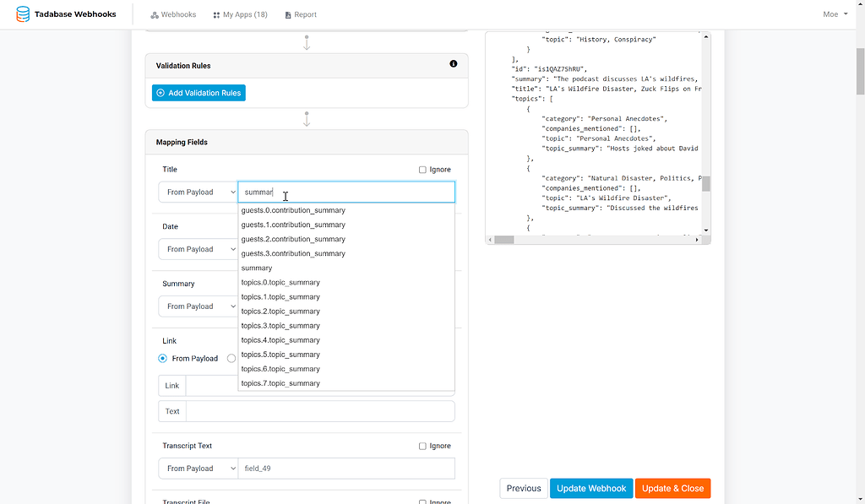The image size is (865, 504).
Task: Open the Title From Payload dropdown
Action: coord(198,192)
